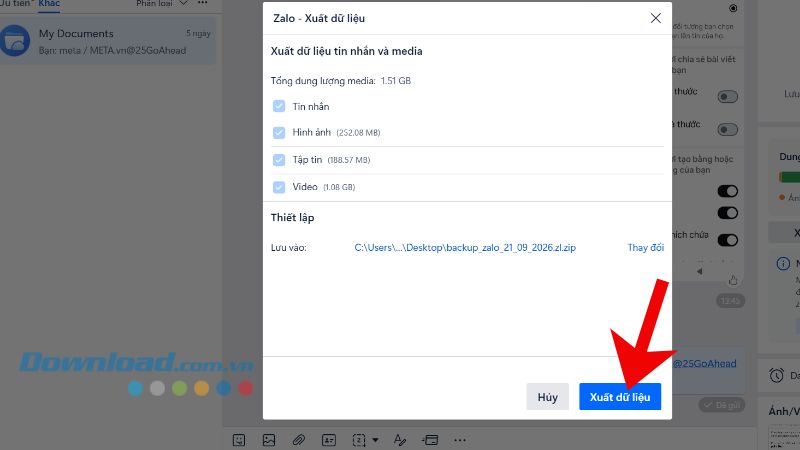Click the Thiết lập section heading
Screen dimensions: 800x450
(292, 218)
